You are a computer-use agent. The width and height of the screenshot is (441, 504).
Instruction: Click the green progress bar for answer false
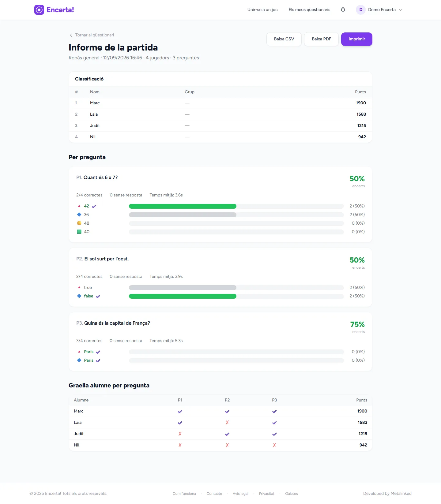click(183, 296)
